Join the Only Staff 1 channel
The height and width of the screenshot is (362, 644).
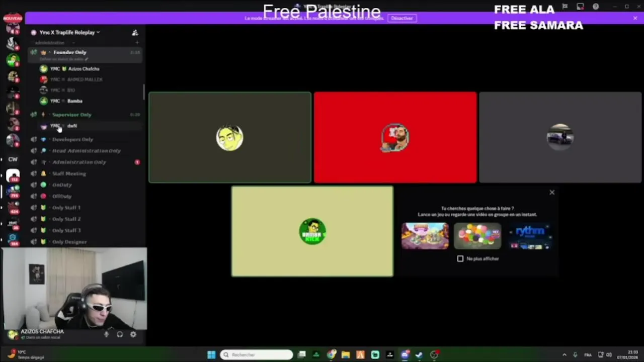coord(66,208)
